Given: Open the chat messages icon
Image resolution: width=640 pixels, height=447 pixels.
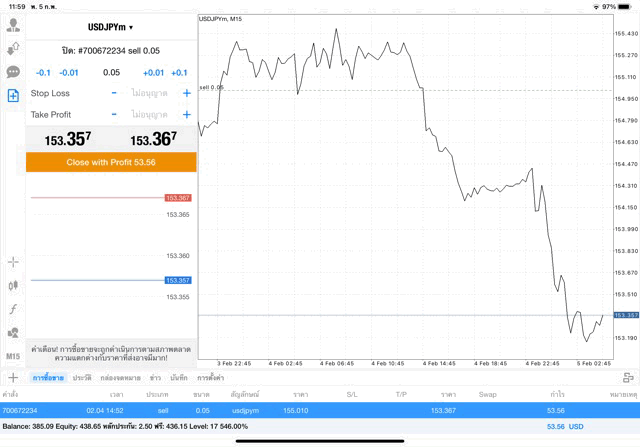Looking at the screenshot, I should pos(13,72).
